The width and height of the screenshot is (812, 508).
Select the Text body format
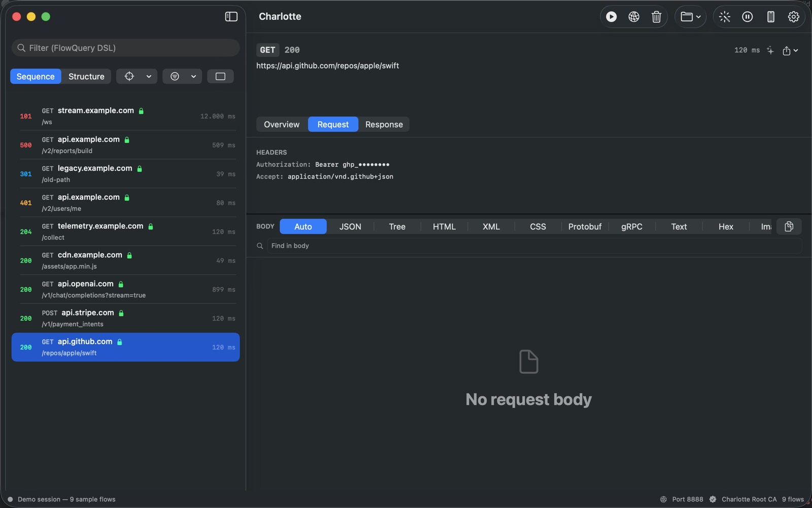[x=679, y=227]
